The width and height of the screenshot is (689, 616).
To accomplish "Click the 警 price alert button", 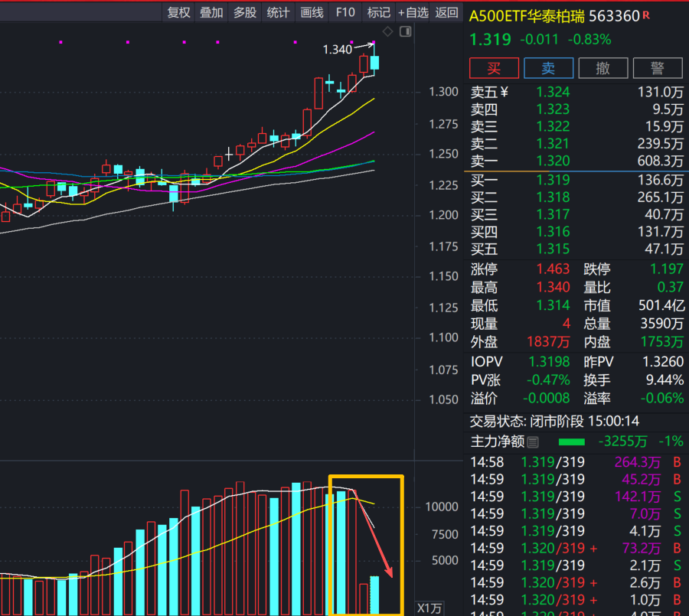I will coord(657,68).
